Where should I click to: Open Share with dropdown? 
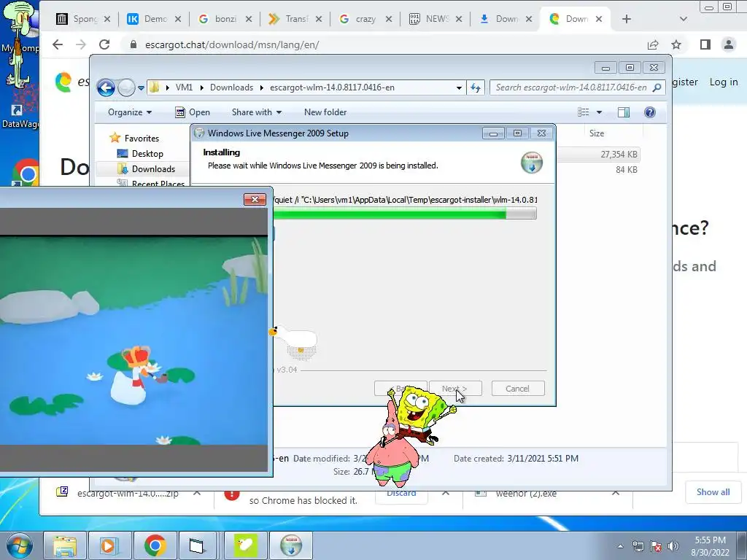[x=257, y=112]
